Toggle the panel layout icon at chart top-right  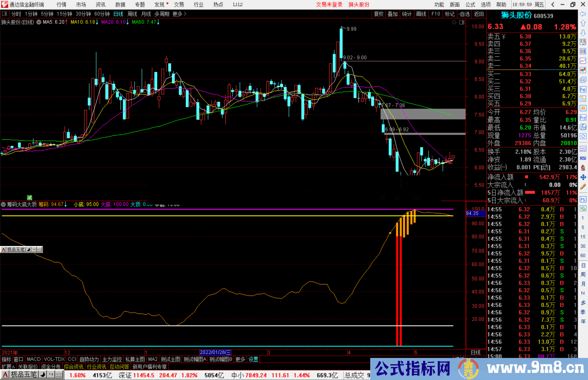coord(462,22)
